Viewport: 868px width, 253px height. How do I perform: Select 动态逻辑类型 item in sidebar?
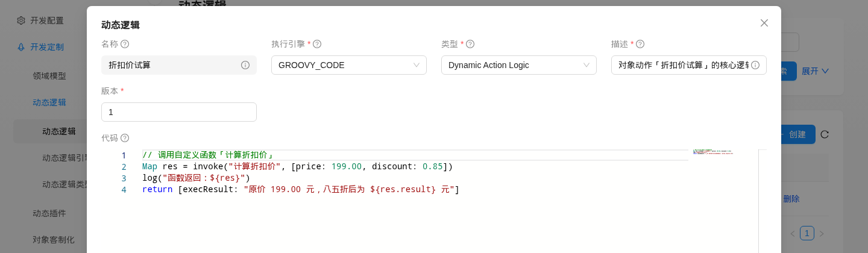coord(65,184)
